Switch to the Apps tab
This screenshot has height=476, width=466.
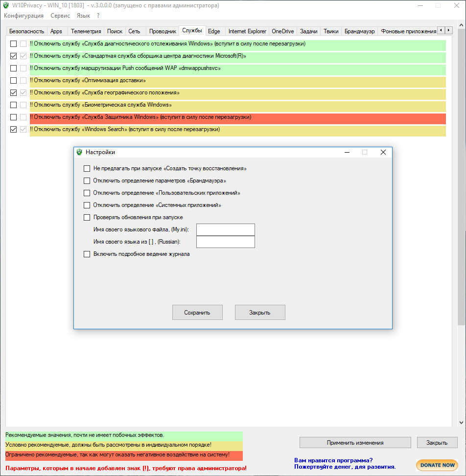pos(56,31)
